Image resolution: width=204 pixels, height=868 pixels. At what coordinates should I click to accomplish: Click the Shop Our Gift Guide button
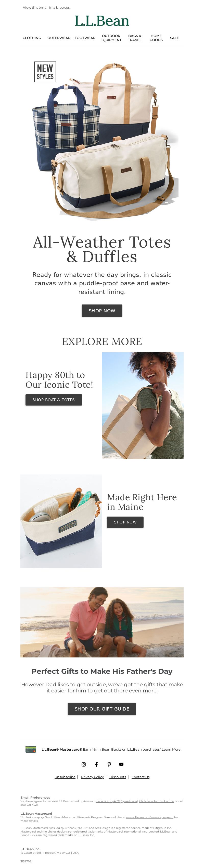pyautogui.click(x=102, y=709)
